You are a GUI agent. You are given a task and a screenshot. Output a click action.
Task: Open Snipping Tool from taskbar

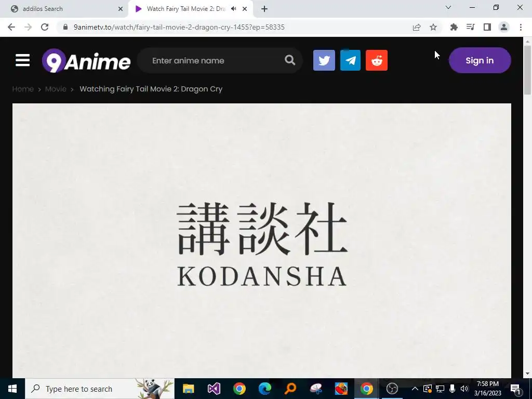click(316, 389)
